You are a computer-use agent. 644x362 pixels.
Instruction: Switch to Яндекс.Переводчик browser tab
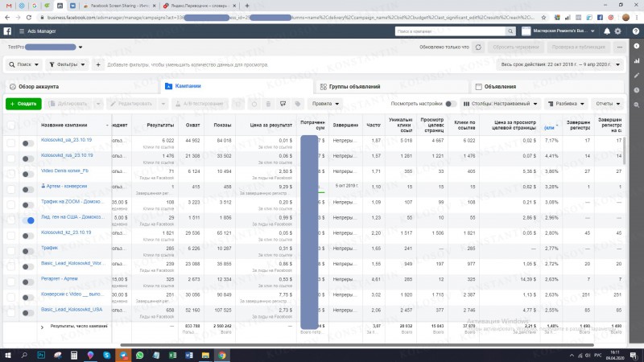(x=200, y=6)
